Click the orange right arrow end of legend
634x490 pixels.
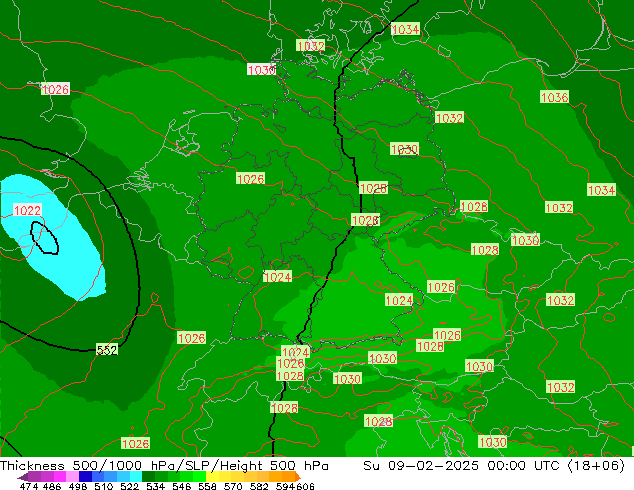pos(298,477)
